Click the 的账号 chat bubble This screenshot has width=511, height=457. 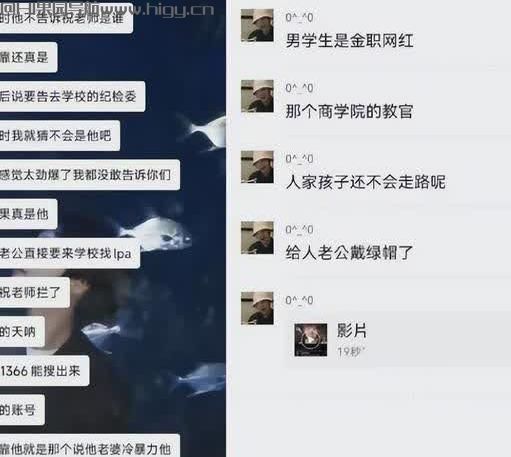(22, 410)
